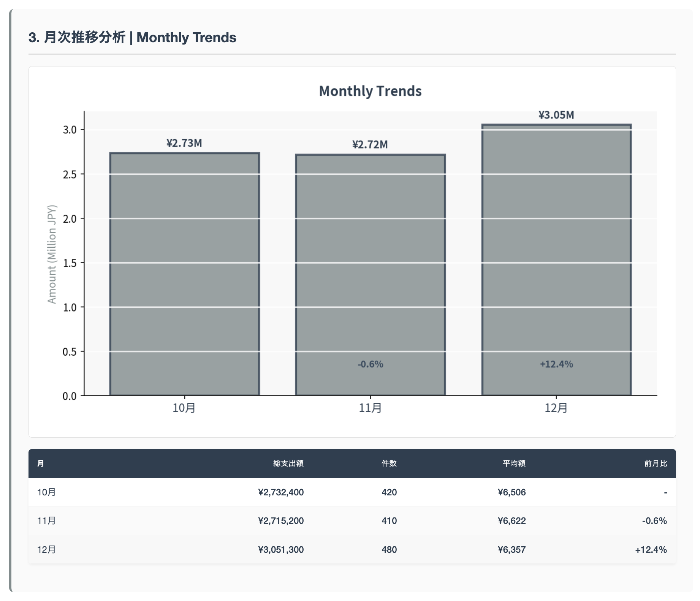Click the 480 count cell for 12月
Screen dimensions: 700x601
click(x=389, y=550)
